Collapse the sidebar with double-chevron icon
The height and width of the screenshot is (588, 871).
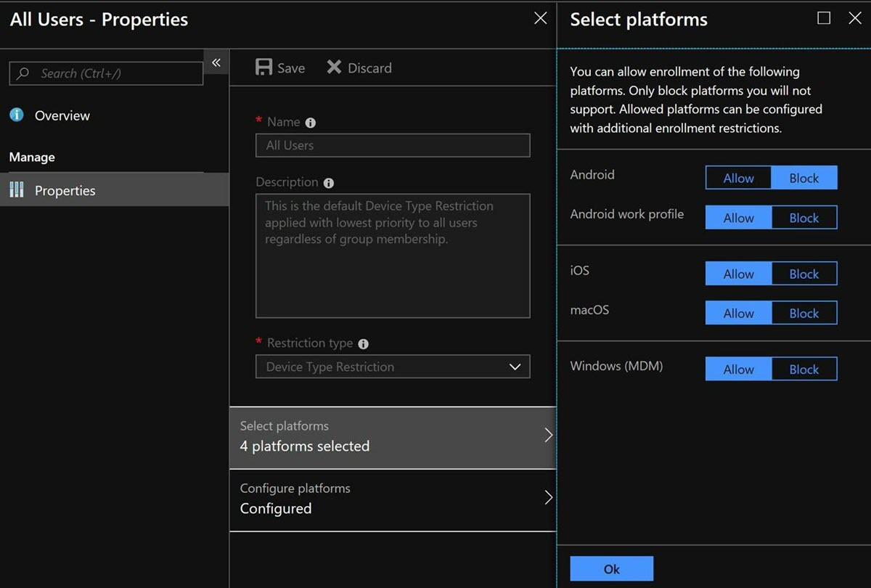(x=216, y=62)
